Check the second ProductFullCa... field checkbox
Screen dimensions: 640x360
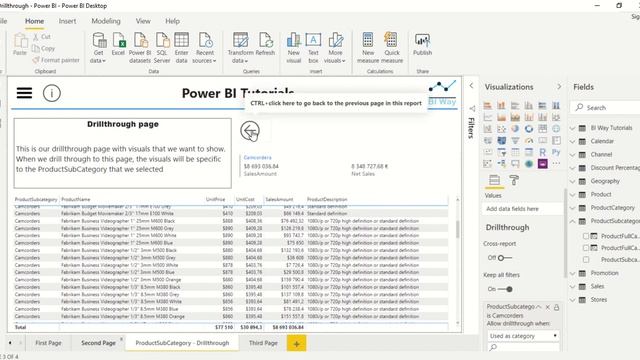[x=586, y=248]
